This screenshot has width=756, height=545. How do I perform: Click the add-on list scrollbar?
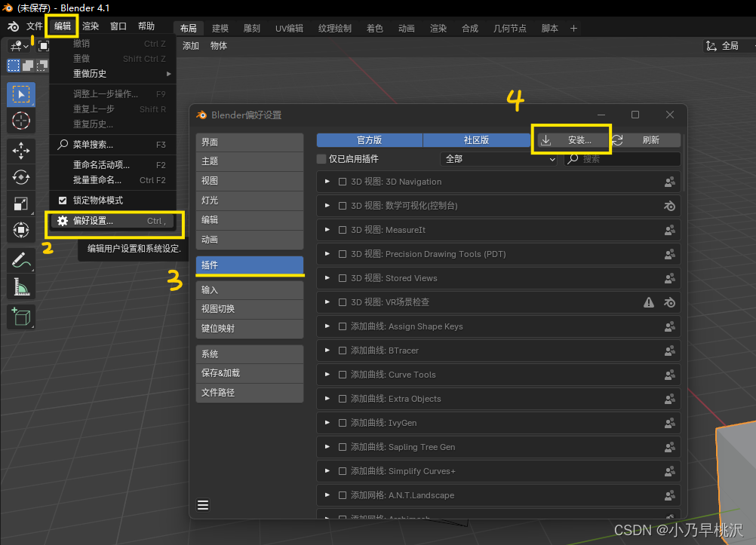(684, 164)
